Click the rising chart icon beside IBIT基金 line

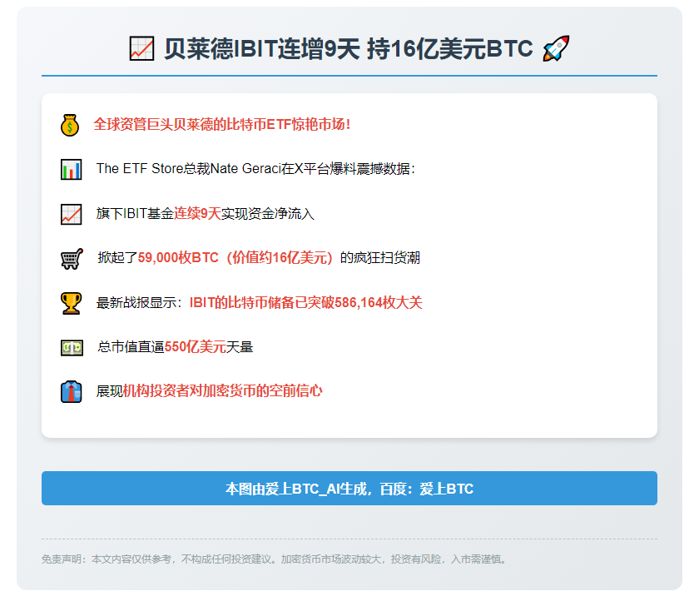pos(72,214)
